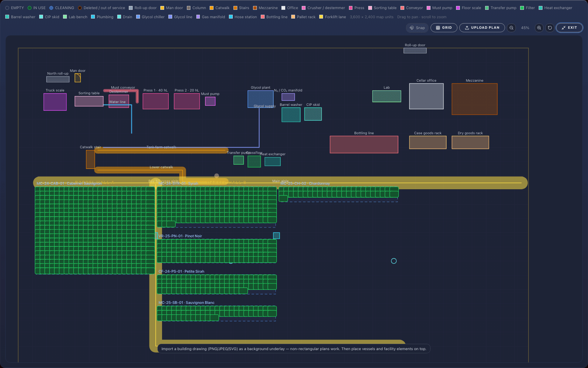Select the Glycol plant block
Viewport: 588px width, 368px height.
(260, 99)
